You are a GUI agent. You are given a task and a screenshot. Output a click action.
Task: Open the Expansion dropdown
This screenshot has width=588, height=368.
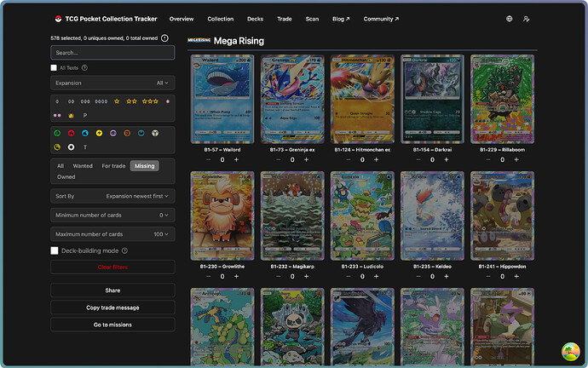112,83
